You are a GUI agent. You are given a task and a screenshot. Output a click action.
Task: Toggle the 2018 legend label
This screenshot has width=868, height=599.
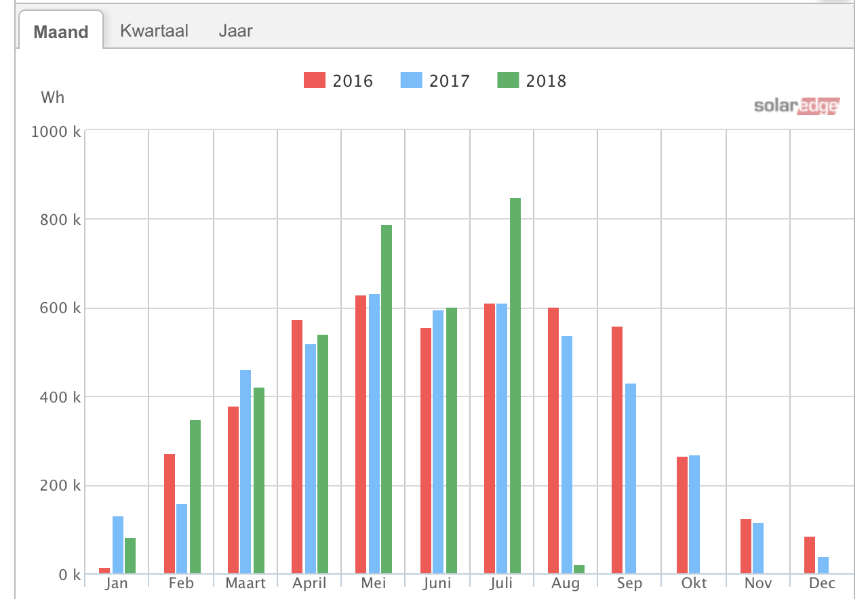[x=546, y=81]
